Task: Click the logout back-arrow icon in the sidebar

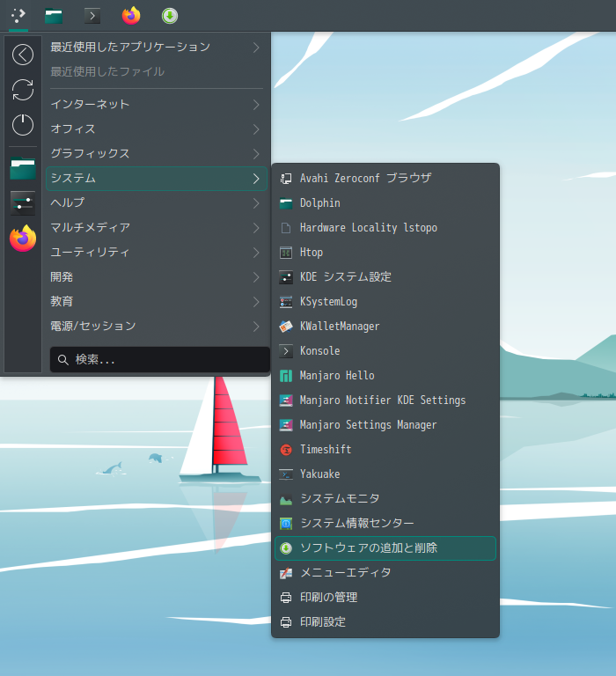Action: tap(23, 55)
